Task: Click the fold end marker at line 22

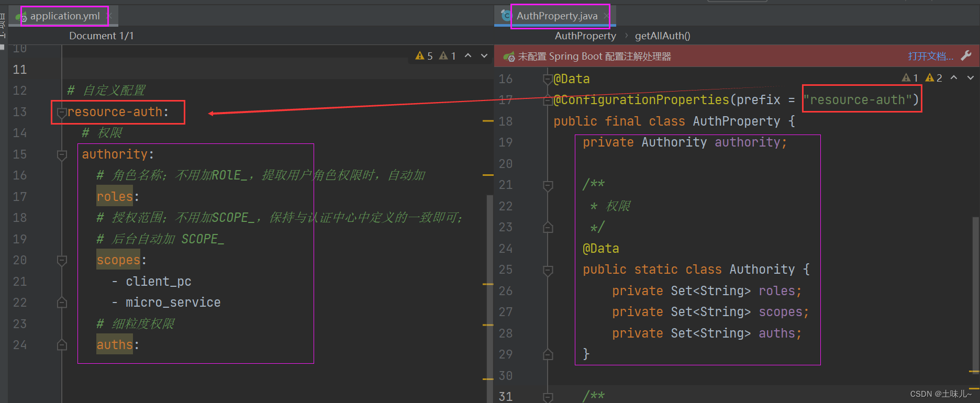Action: coord(62,303)
